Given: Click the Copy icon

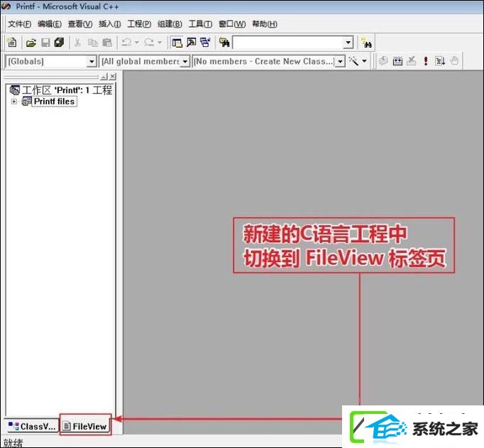Looking at the screenshot, I should (92, 43).
